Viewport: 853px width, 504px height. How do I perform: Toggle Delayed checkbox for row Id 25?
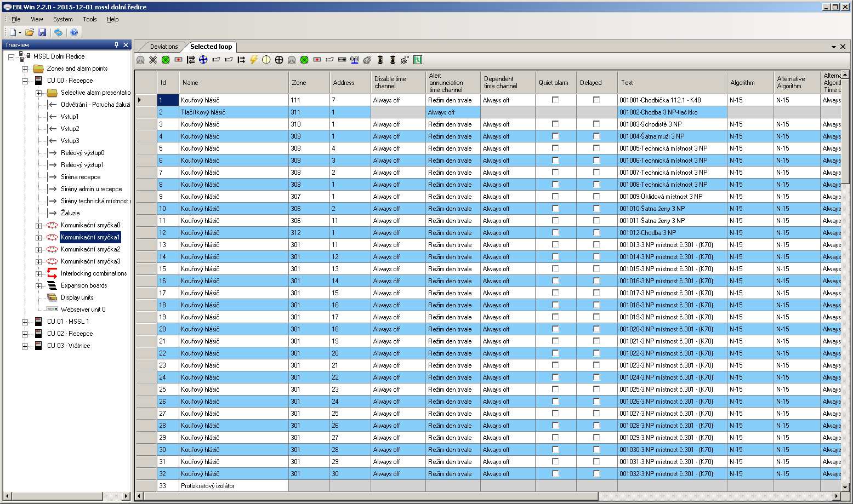point(596,389)
